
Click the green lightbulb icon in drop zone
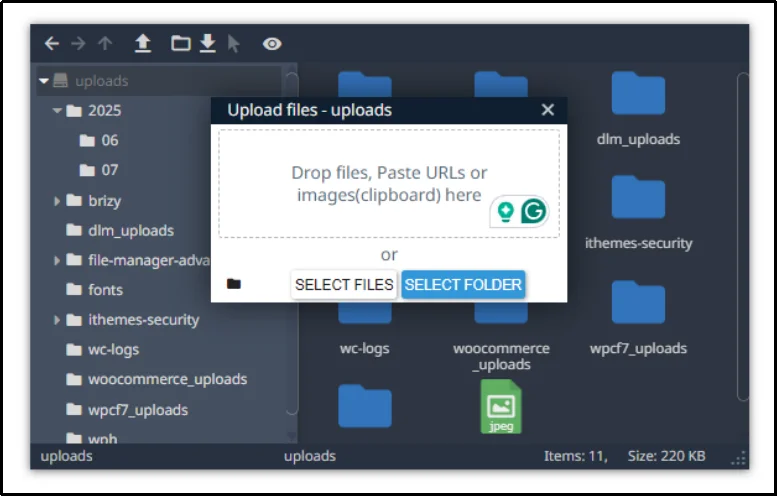(x=507, y=211)
